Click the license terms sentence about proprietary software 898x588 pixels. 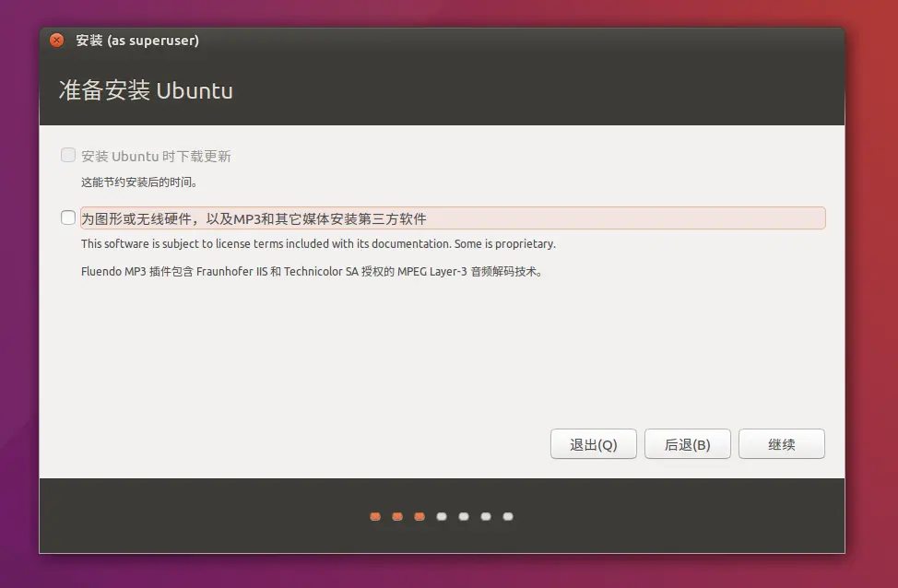click(x=318, y=244)
